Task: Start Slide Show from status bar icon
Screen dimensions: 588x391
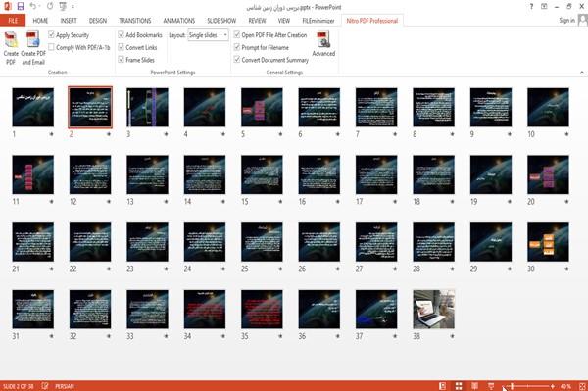Action: click(491, 386)
